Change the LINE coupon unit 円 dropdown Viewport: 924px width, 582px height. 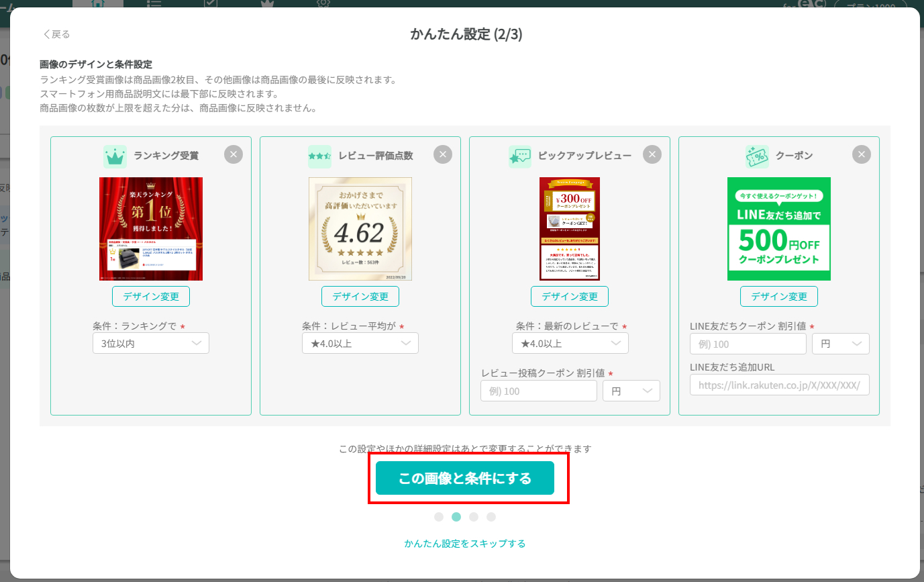pos(840,344)
